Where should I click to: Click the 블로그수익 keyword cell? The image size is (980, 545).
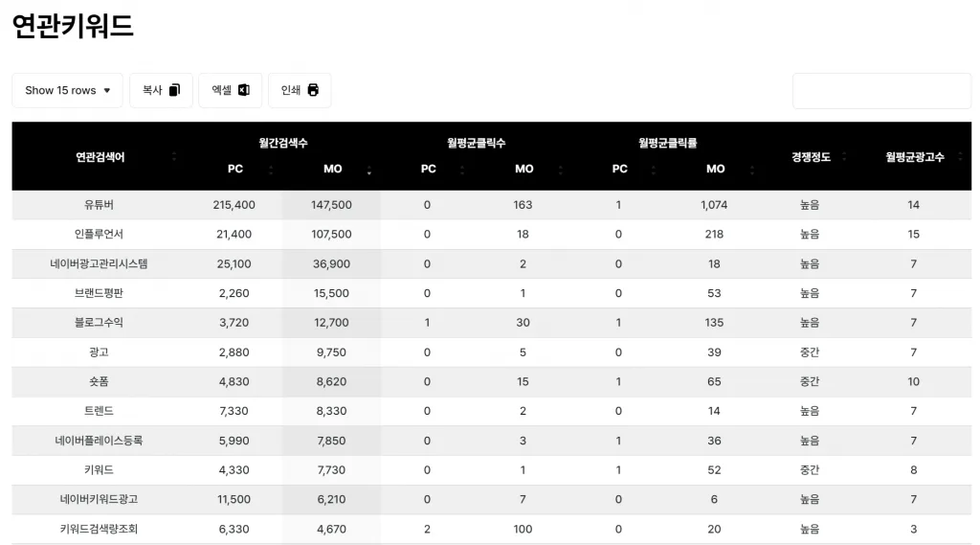point(100,323)
